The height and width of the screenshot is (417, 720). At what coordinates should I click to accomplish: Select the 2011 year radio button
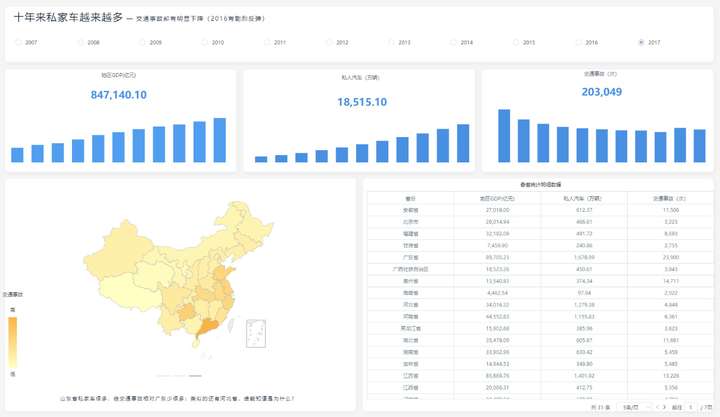267,42
